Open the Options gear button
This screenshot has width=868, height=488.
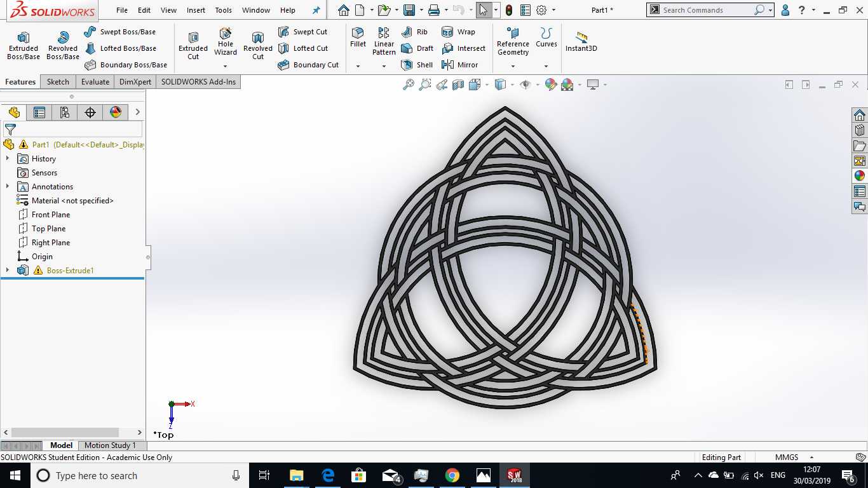(541, 10)
